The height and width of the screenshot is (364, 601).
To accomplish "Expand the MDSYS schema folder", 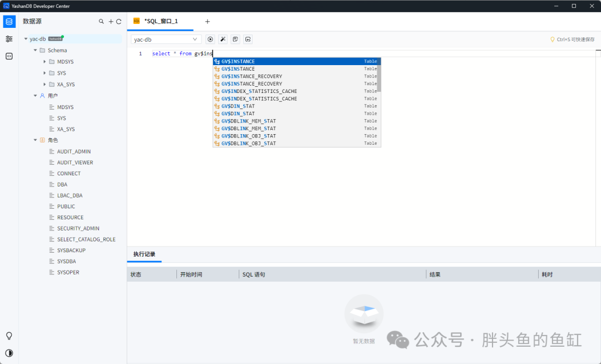I will tap(45, 62).
